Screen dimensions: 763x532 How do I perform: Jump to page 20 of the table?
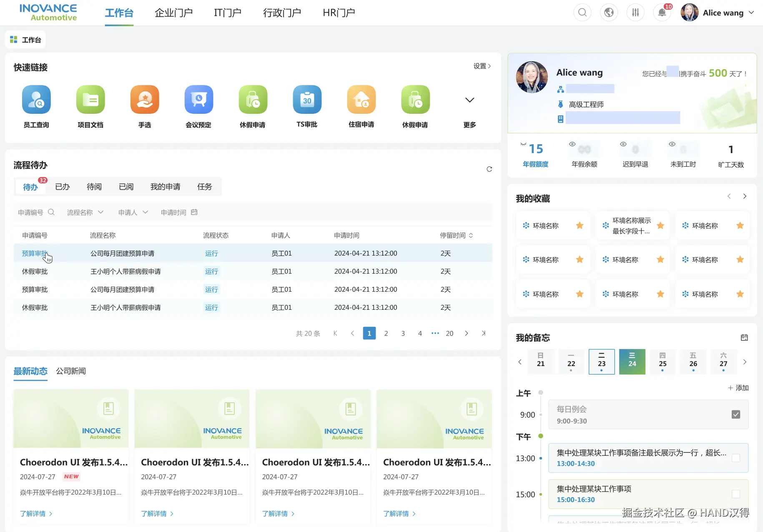click(x=449, y=333)
